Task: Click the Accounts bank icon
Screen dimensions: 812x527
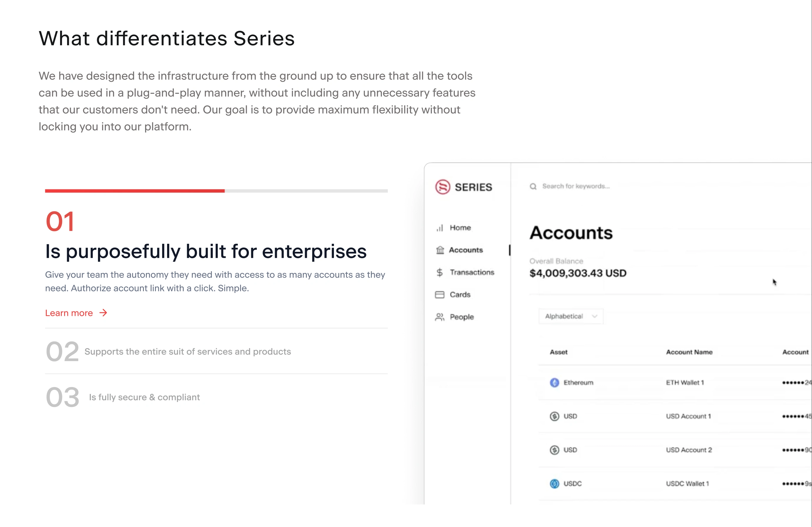Action: tap(440, 250)
